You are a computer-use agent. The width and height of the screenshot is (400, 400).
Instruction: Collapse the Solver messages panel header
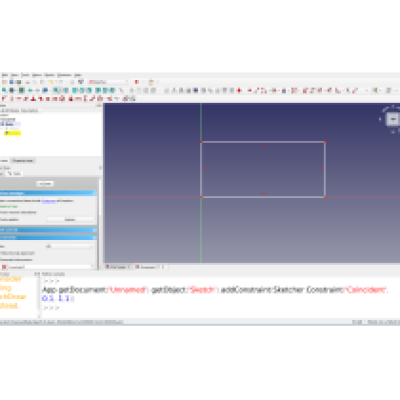(48, 193)
